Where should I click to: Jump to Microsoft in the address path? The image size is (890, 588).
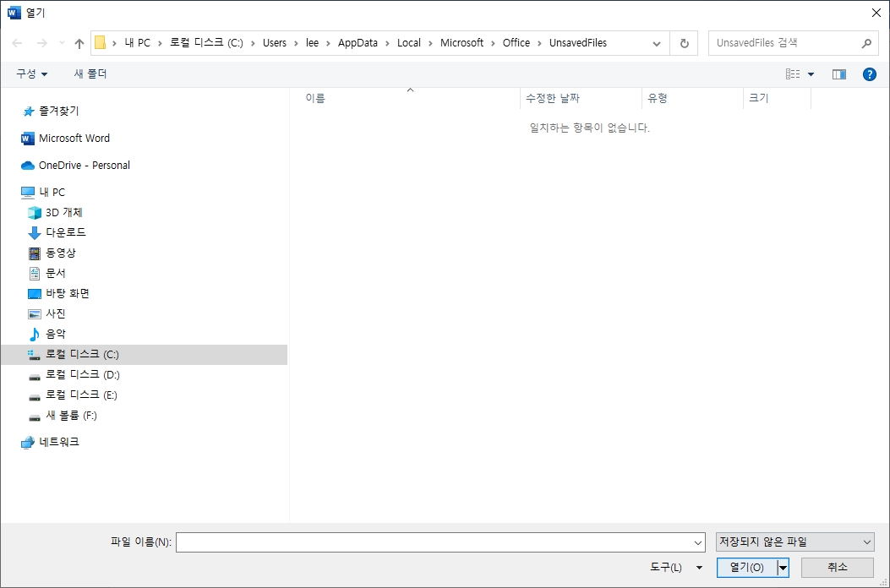(x=462, y=42)
